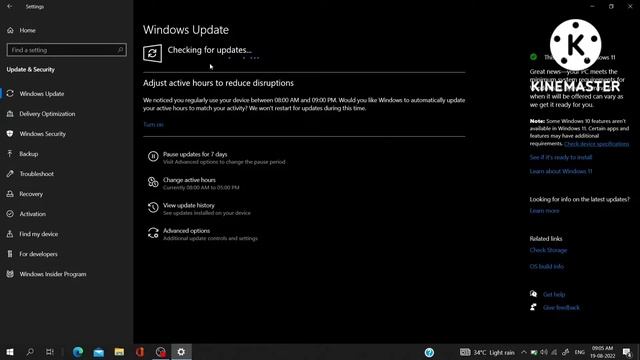Click the Troubleshoot wrench icon
This screenshot has width=640, height=360.
coord(10,174)
